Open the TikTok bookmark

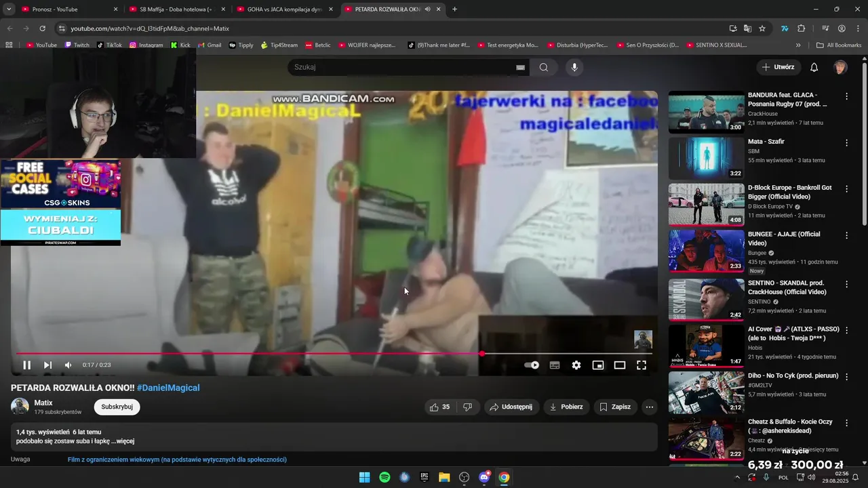(109, 45)
